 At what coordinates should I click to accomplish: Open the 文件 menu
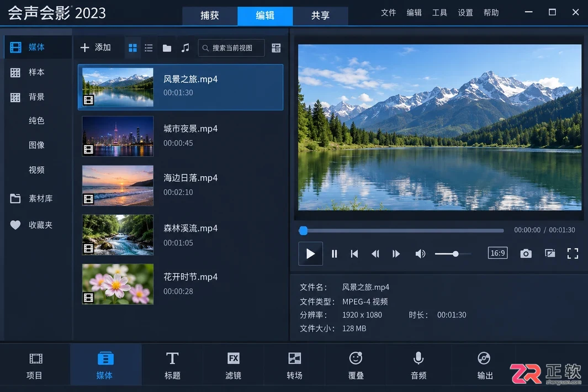click(389, 13)
